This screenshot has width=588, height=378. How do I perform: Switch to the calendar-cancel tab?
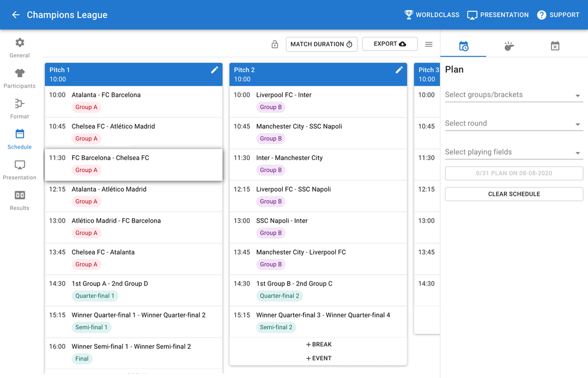[555, 46]
